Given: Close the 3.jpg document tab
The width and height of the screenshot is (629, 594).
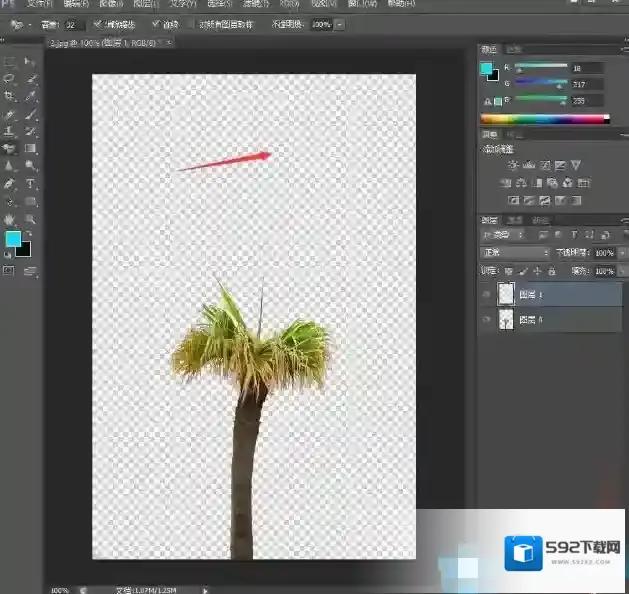Looking at the screenshot, I should [169, 42].
